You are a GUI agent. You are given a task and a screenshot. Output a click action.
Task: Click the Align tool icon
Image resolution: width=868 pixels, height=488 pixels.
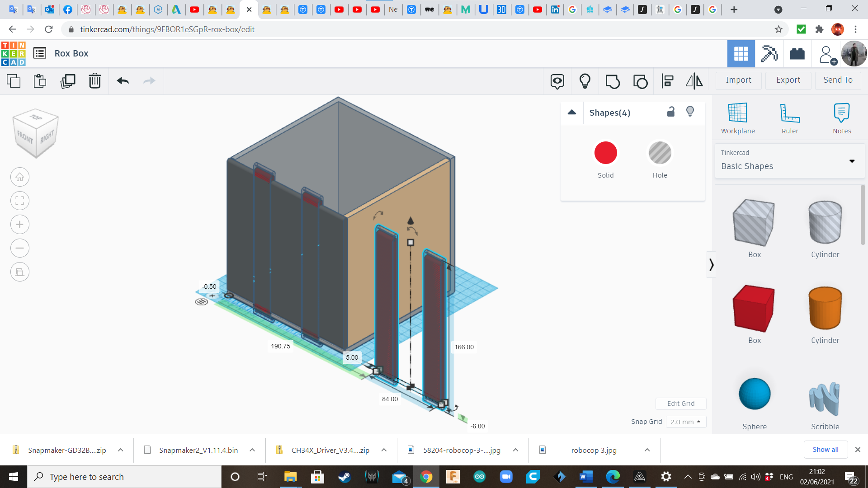(667, 81)
